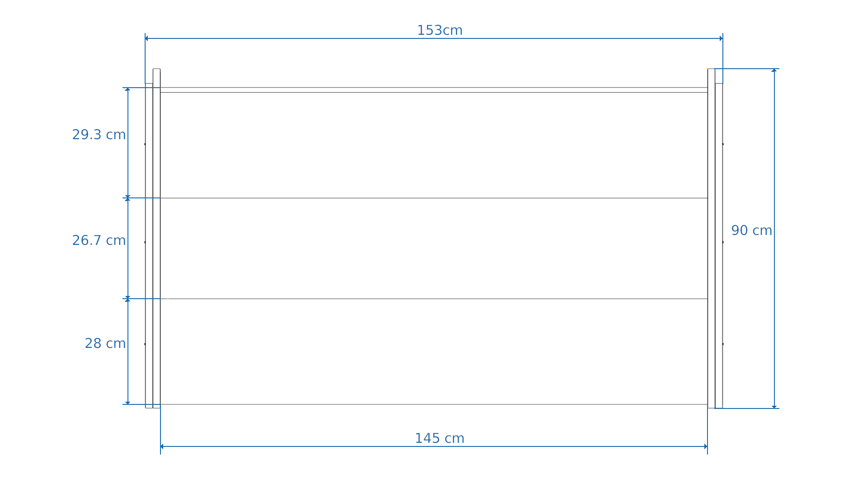Click the left inner vertical post
This screenshot has height=488, width=868.
click(x=156, y=238)
